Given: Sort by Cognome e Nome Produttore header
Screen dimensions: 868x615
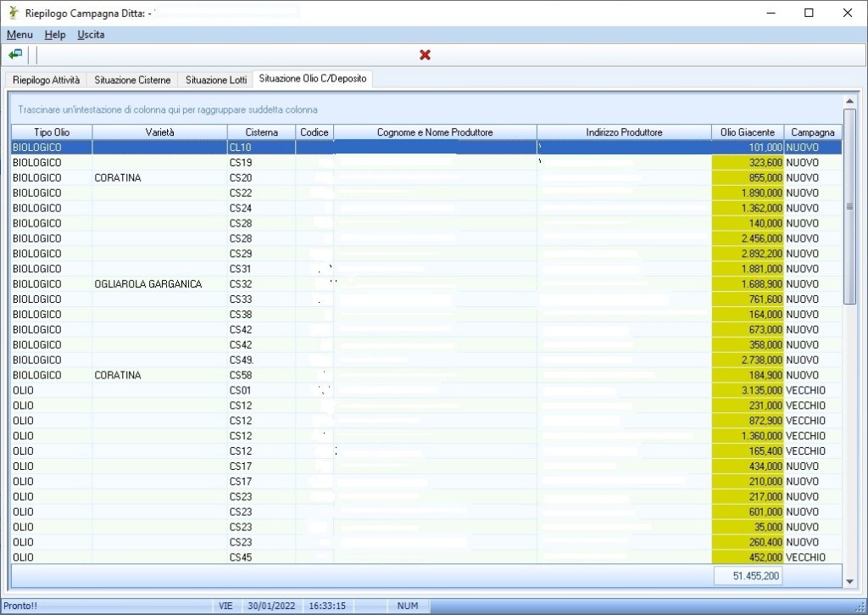Looking at the screenshot, I should click(x=435, y=132).
